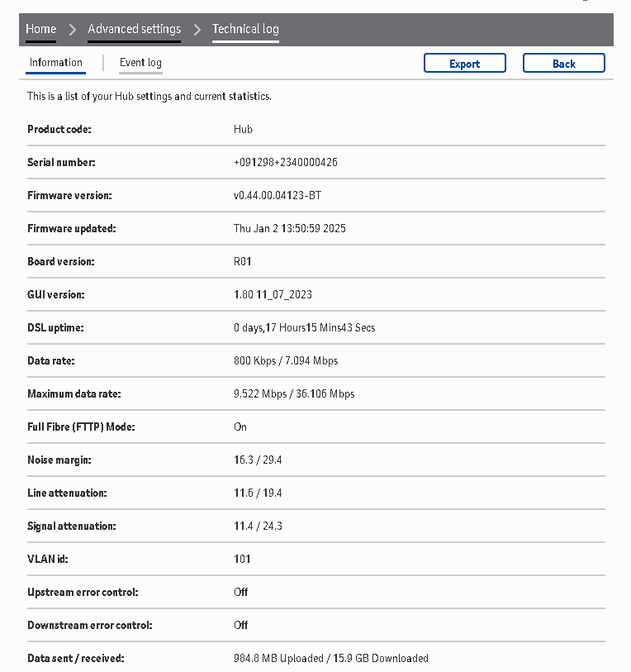Click chevron arrow after Home
Screen dimensions: 631x672
(x=72, y=30)
